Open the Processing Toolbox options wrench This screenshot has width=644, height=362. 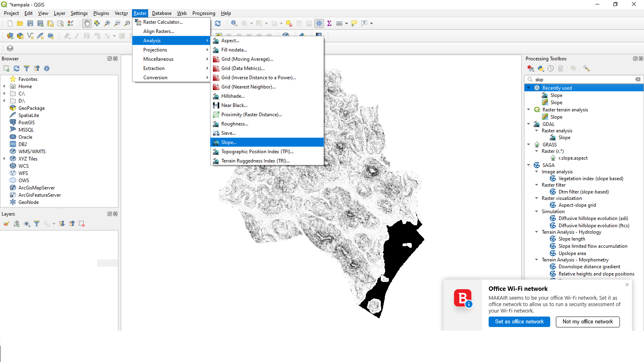click(586, 68)
